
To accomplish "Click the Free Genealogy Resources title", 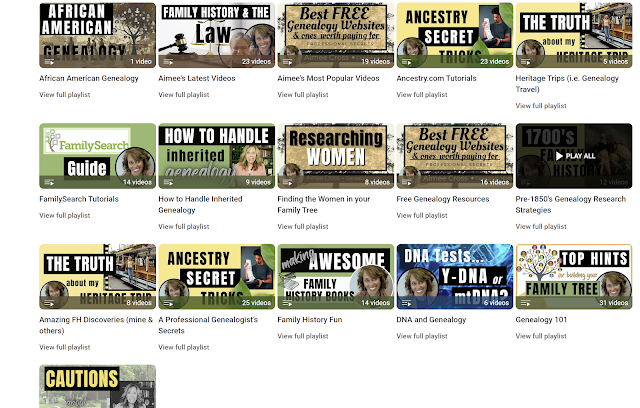I will 443,199.
